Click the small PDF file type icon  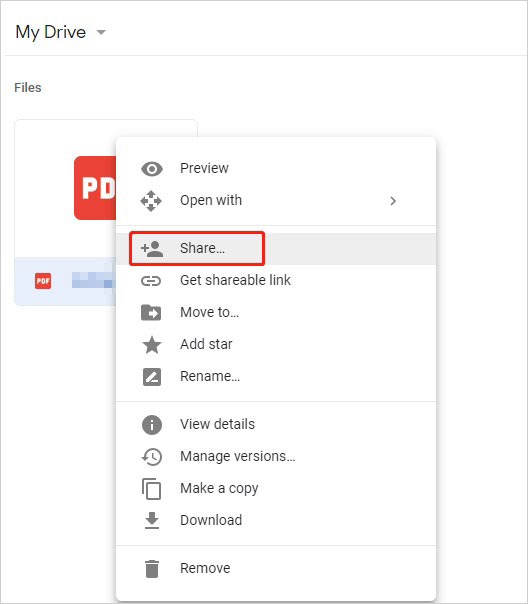(43, 281)
